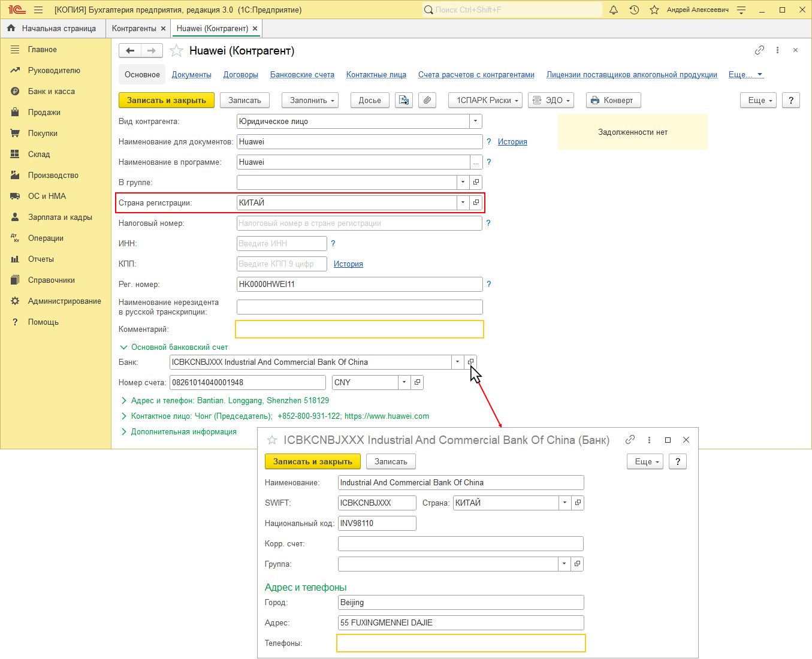Open notifications bell icon

coord(614,10)
